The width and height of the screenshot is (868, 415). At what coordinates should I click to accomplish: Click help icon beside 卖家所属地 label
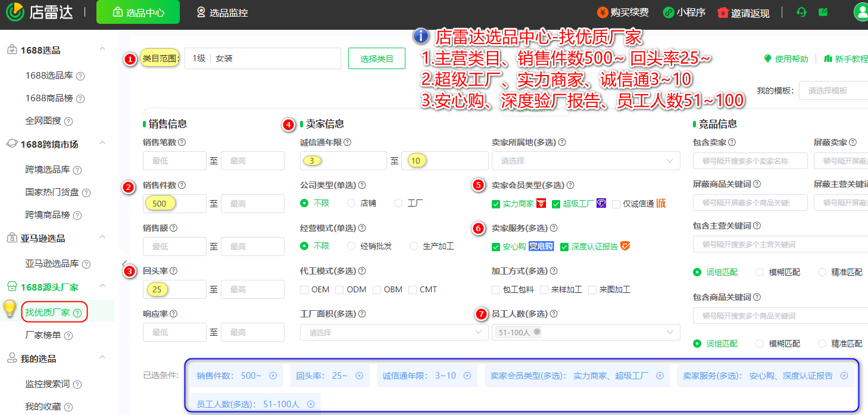coord(562,142)
